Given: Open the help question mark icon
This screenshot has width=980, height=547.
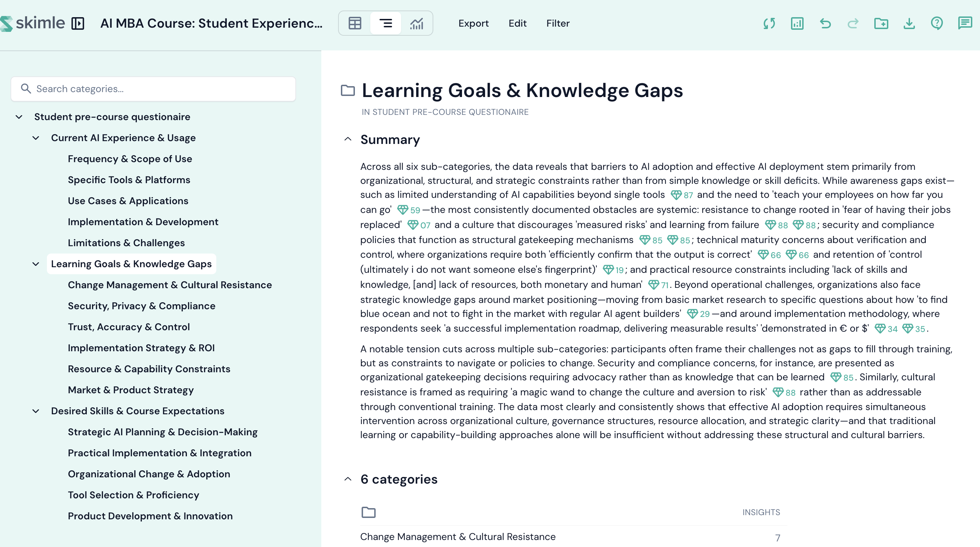Looking at the screenshot, I should point(937,23).
